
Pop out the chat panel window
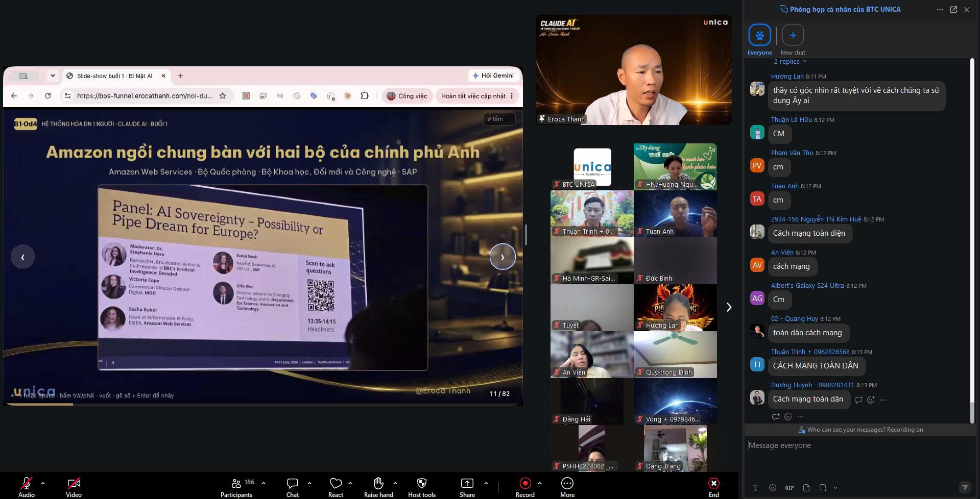[x=953, y=10]
